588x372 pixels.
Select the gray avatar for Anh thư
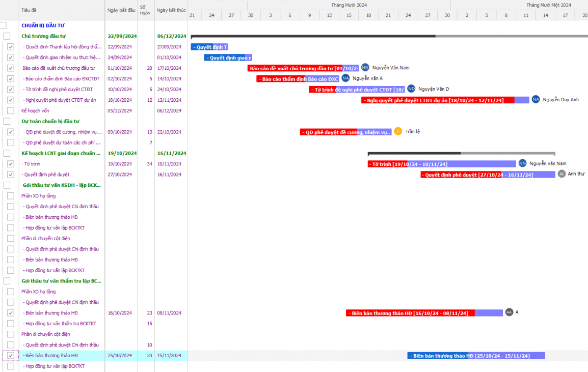tap(562, 174)
